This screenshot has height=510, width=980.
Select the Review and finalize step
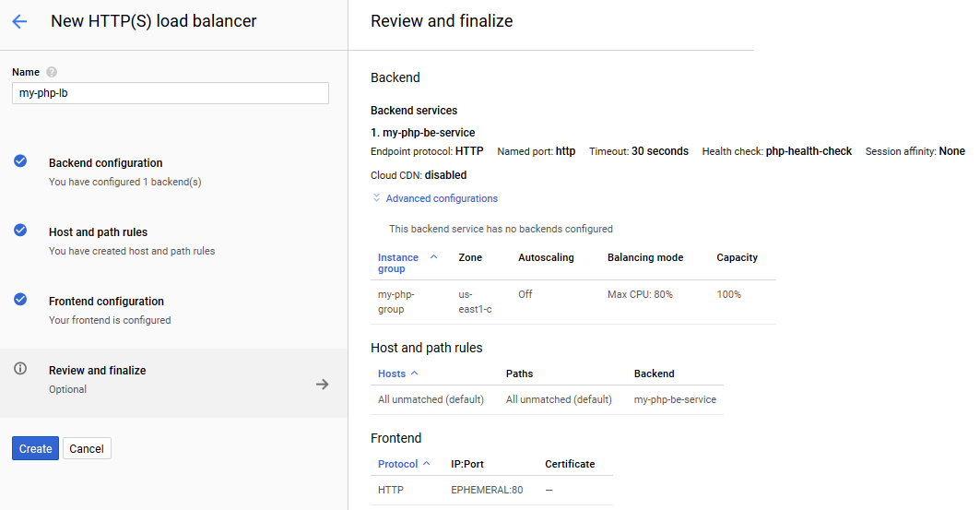[173, 383]
